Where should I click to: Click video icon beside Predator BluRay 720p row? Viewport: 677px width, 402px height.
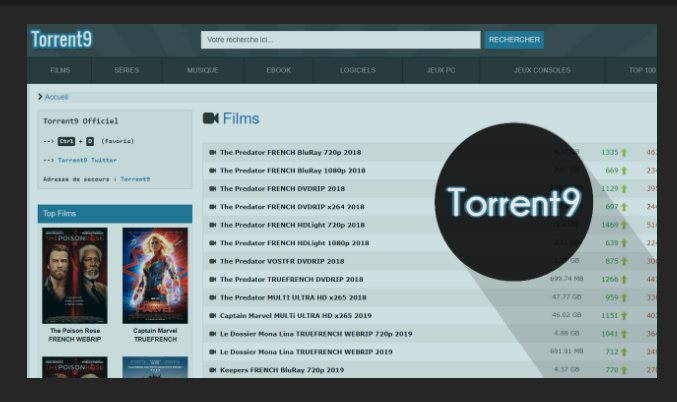tap(212, 152)
